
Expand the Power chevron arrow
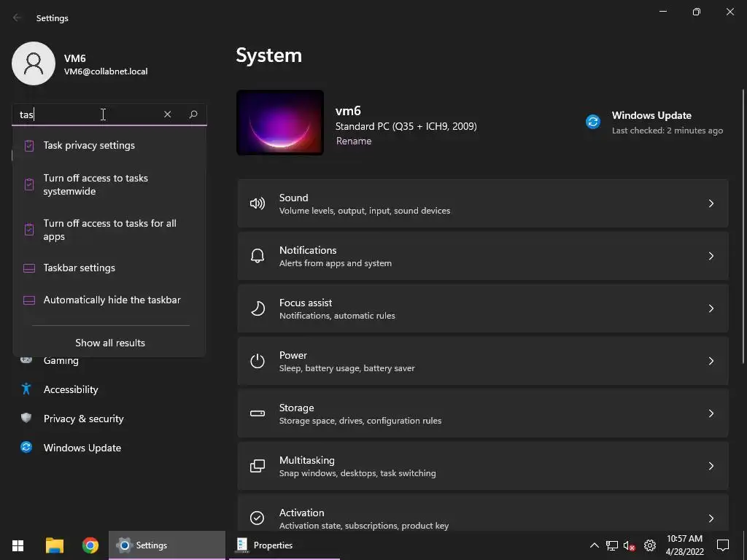pos(711,361)
